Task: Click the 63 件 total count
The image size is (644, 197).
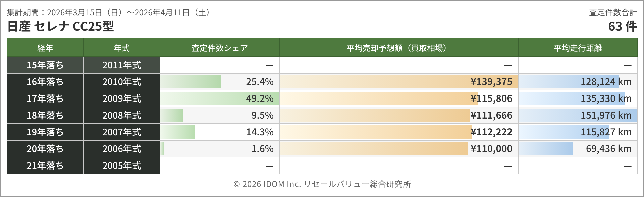Action: pyautogui.click(x=622, y=26)
